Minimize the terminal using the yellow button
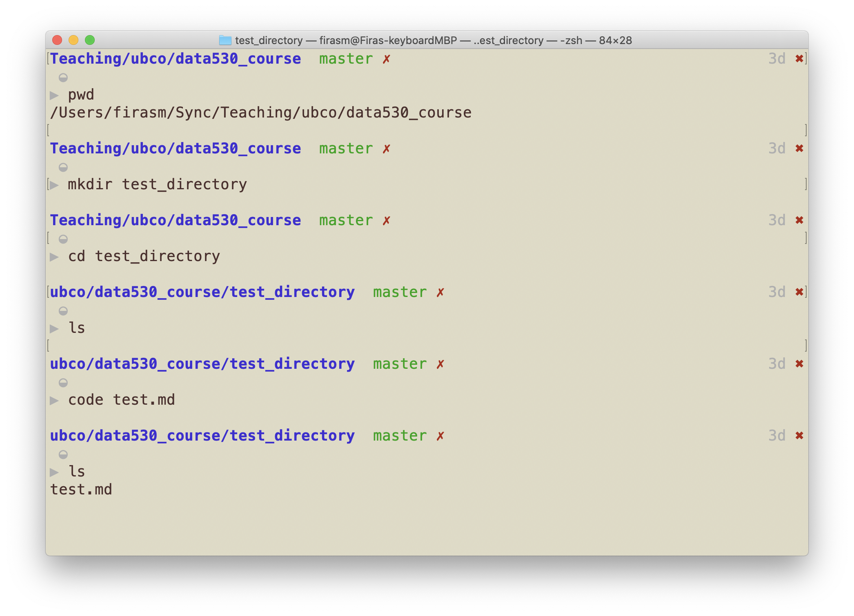The image size is (854, 616). click(73, 40)
